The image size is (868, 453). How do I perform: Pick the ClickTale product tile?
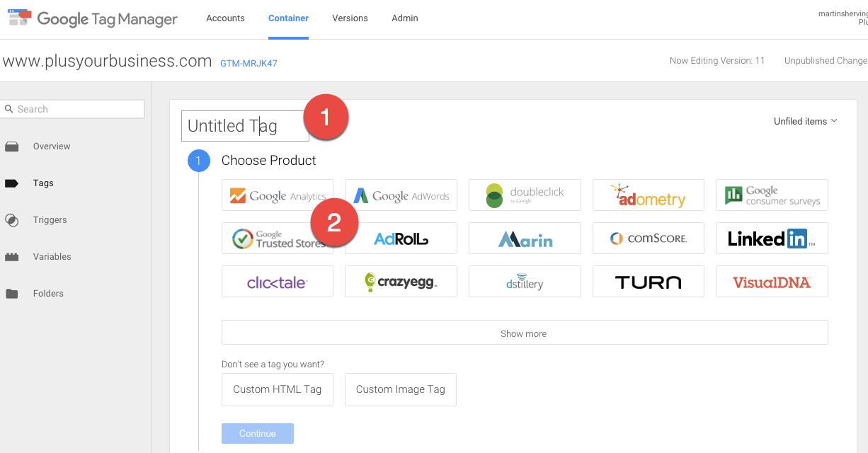[x=278, y=282]
